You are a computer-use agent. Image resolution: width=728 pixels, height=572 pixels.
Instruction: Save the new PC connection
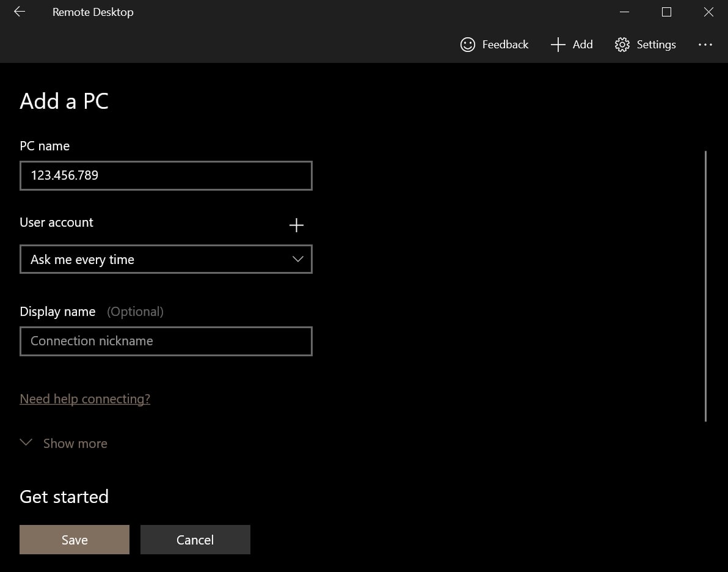click(x=75, y=540)
